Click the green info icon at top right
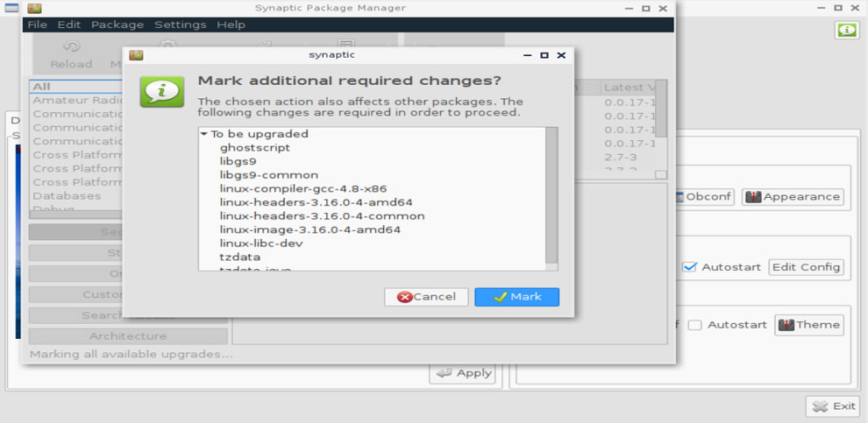The width and height of the screenshot is (868, 423). 846,30
